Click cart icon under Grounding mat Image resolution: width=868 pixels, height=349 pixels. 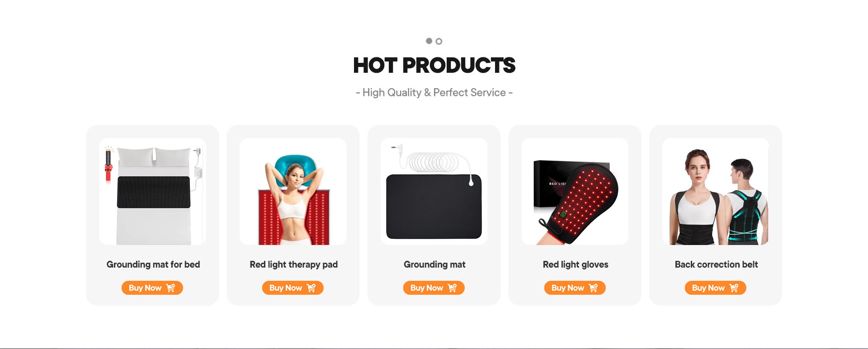(453, 288)
